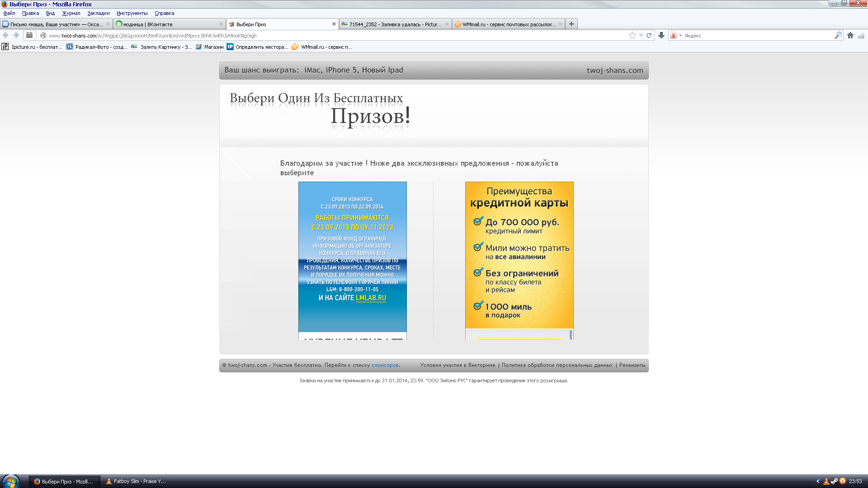Open the Справка menu
868x488 pixels.
[x=164, y=13]
